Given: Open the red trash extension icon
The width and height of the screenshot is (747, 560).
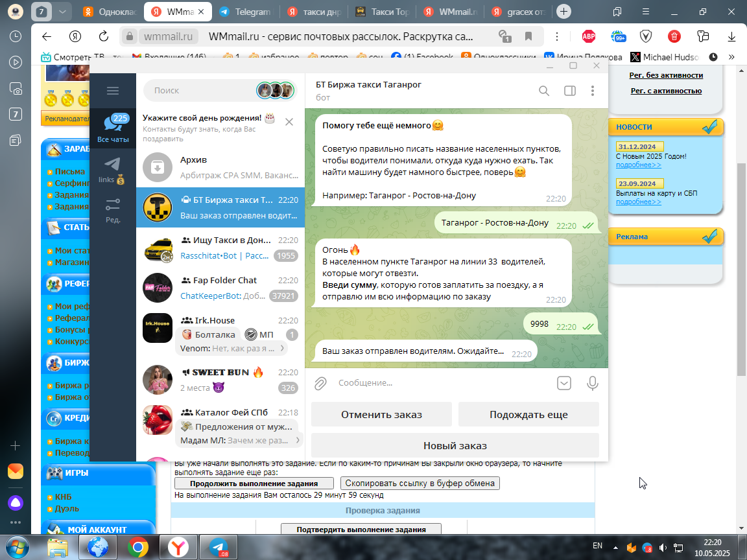Looking at the screenshot, I should 674,36.
